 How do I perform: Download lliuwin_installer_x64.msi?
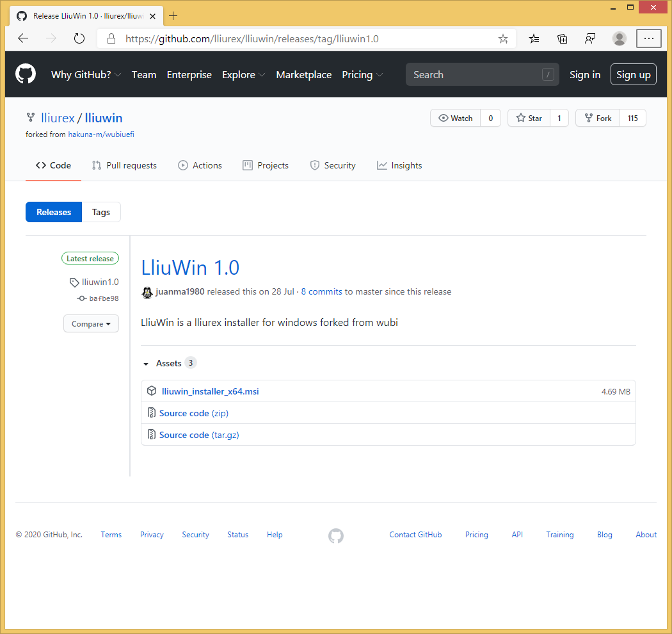click(x=210, y=391)
